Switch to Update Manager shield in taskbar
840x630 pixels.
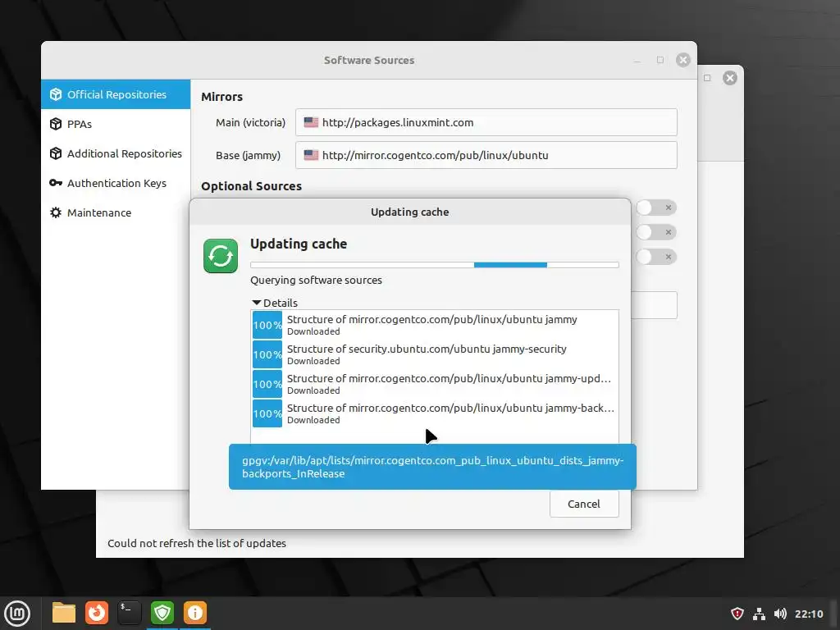click(162, 613)
